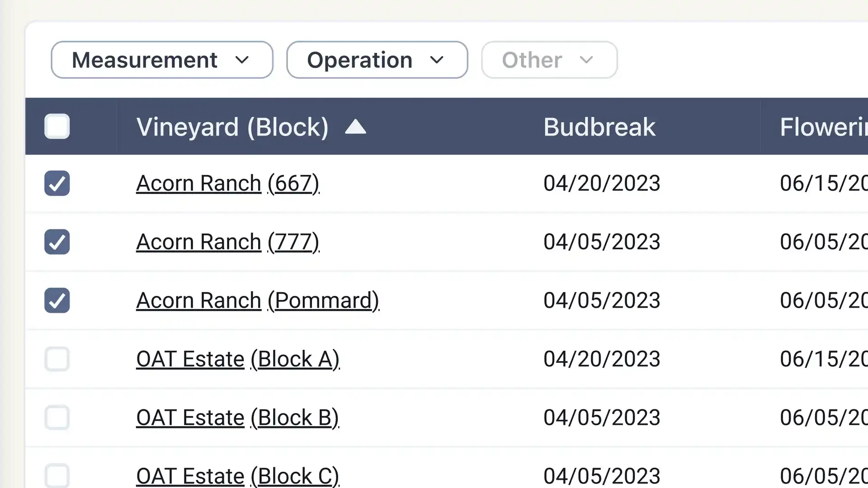Expand the Operation dropdown filter
Screen dimensions: 868x488
(x=376, y=60)
